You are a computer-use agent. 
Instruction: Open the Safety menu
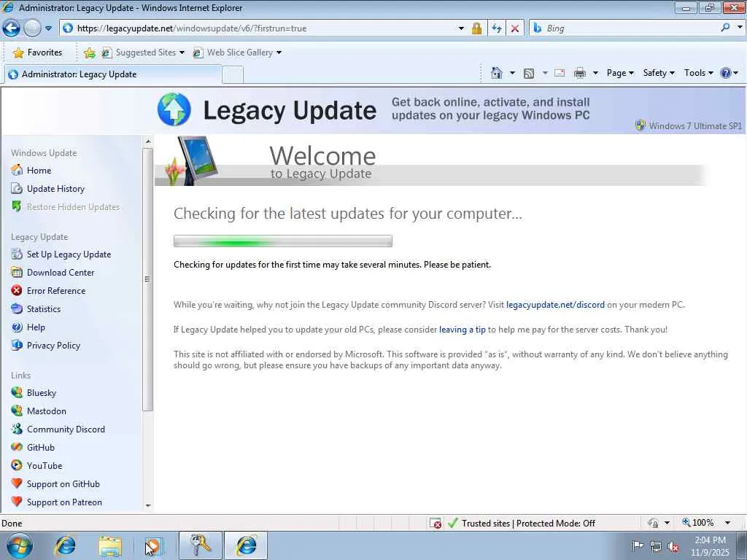click(659, 73)
